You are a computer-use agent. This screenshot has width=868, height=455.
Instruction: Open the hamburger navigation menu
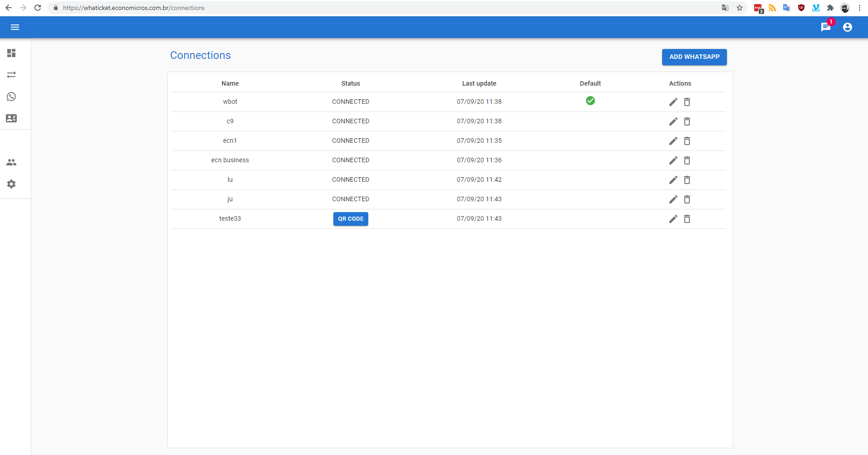coord(15,27)
